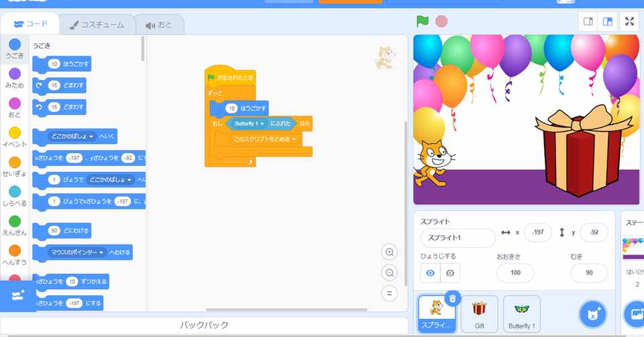The image size is (644, 337).
Task: Click the xざひょうを10ずつかえる block
Action: (x=72, y=281)
